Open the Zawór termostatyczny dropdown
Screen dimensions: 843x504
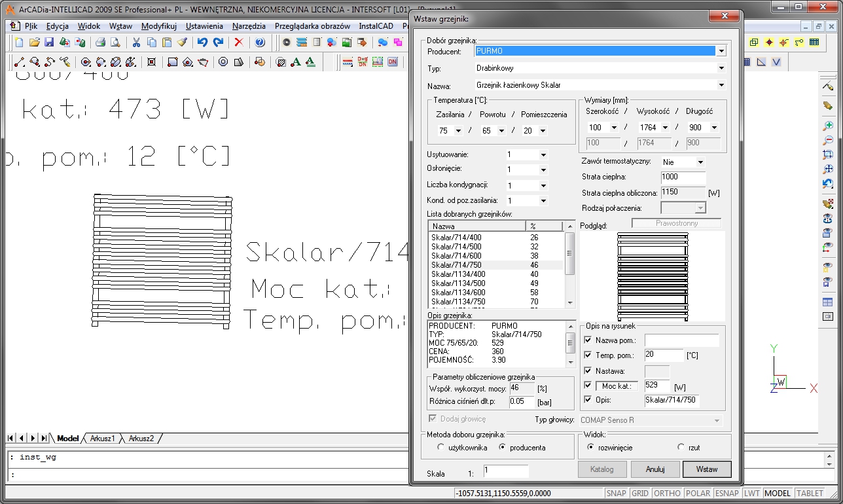pos(700,162)
